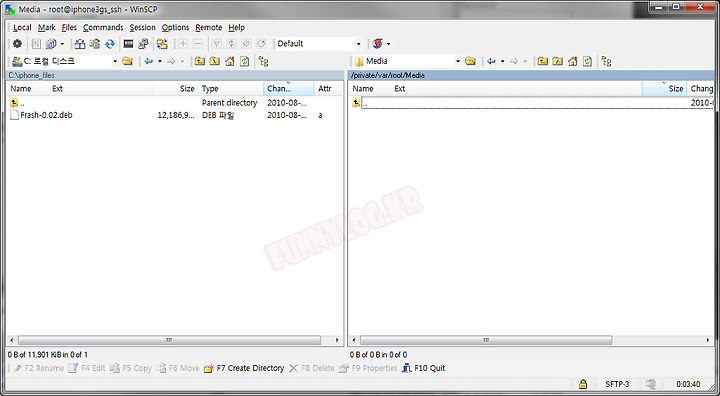Go to local home directory icon
This screenshot has width=720, height=396.
pyautogui.click(x=230, y=61)
